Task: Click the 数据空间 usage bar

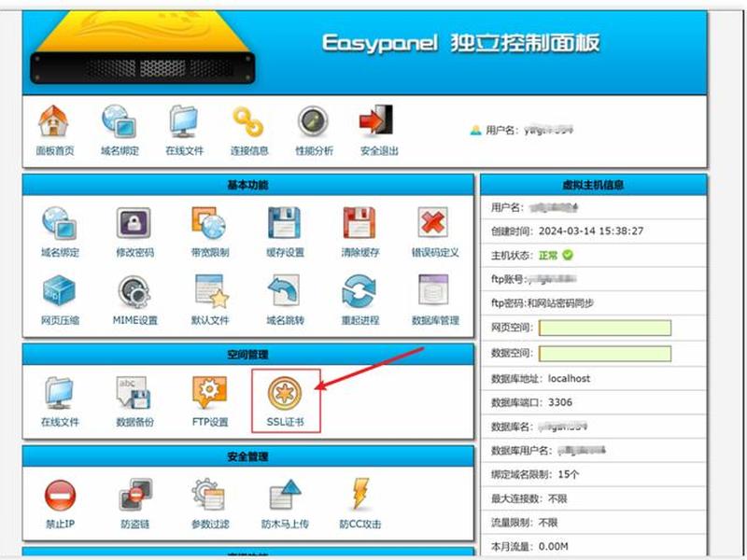Action: coord(605,354)
